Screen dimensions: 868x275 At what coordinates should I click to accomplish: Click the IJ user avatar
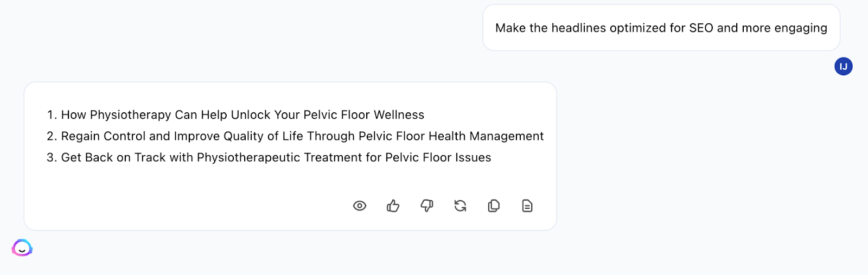844,67
